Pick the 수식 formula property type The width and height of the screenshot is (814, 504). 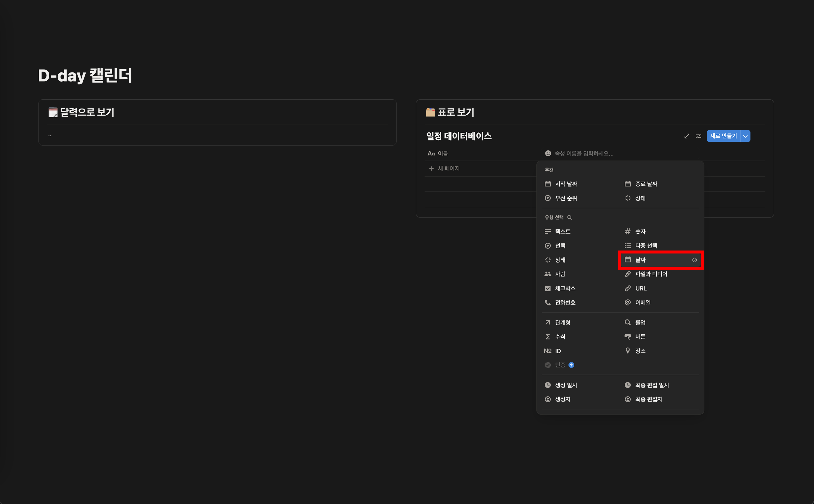(x=560, y=337)
